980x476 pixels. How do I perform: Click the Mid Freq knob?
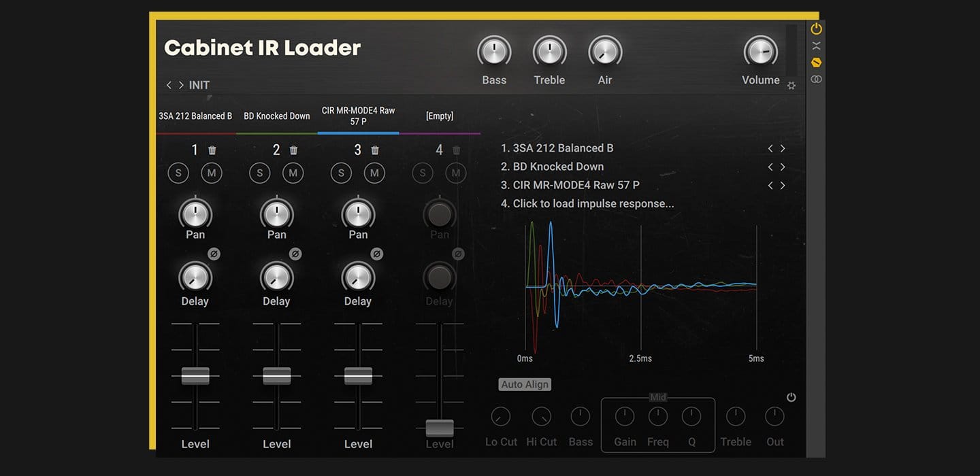[658, 417]
